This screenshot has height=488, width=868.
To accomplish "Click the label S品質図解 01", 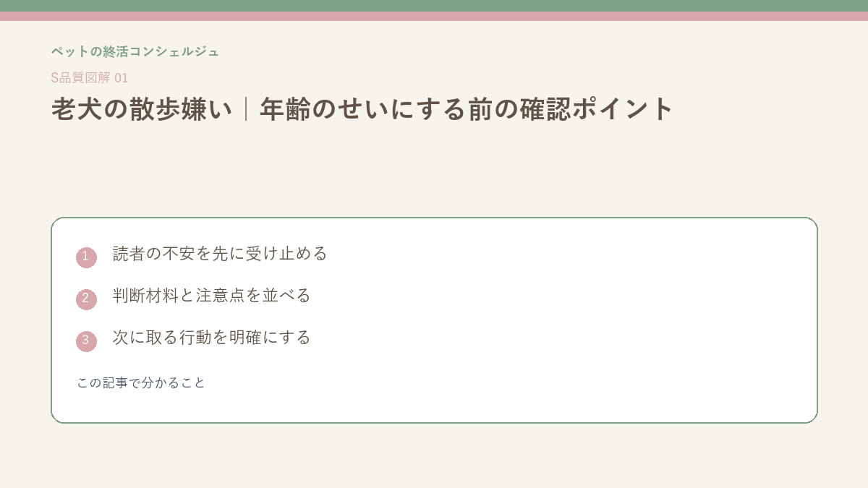I will tap(90, 78).
